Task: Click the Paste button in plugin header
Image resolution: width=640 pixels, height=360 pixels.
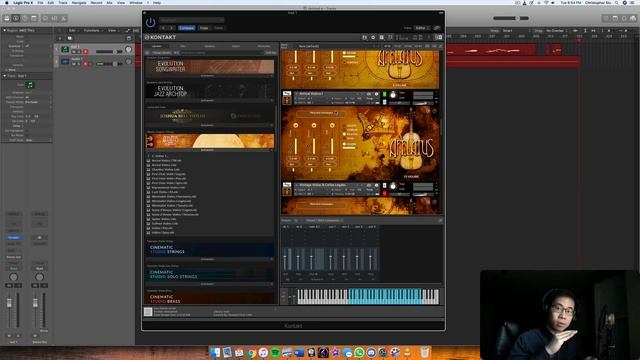Action: pyautogui.click(x=219, y=28)
